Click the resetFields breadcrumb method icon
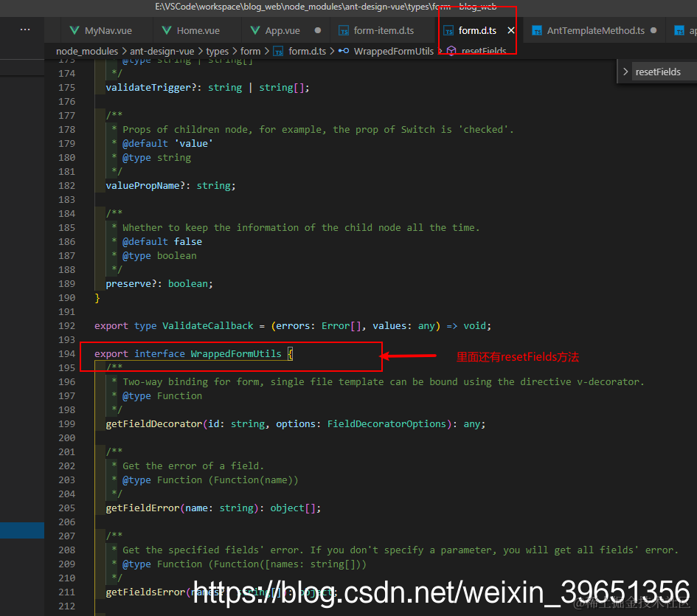 coord(451,51)
